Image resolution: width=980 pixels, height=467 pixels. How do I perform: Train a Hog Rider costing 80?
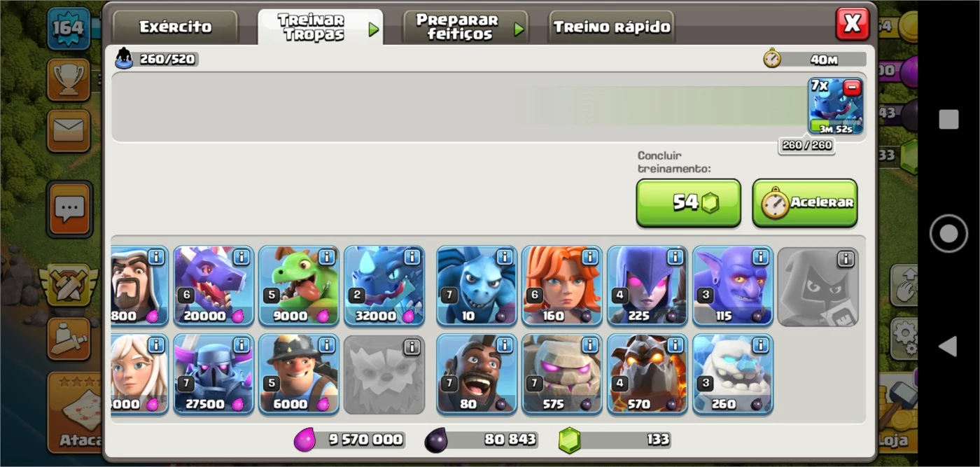(x=477, y=374)
